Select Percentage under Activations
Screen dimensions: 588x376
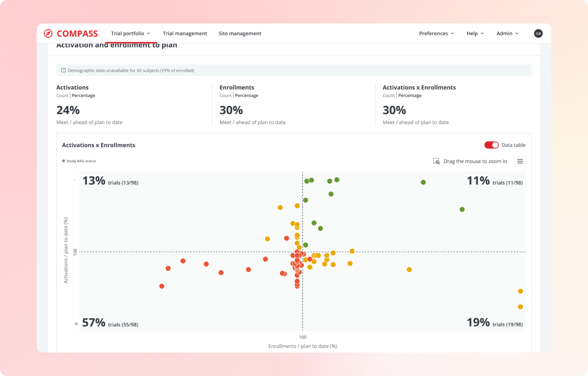[x=83, y=95]
